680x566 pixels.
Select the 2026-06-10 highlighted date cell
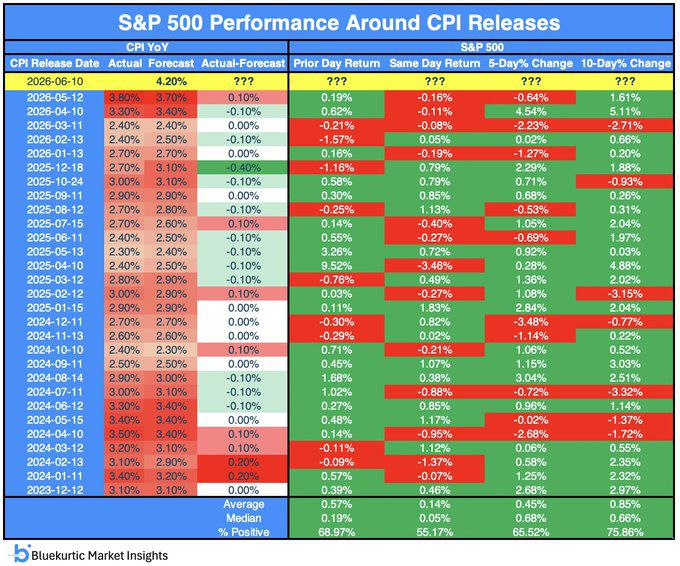(x=55, y=82)
